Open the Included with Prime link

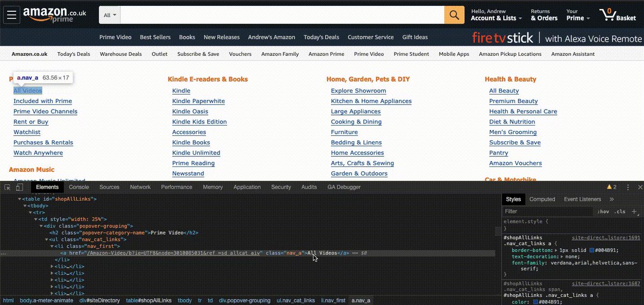[x=42, y=101]
